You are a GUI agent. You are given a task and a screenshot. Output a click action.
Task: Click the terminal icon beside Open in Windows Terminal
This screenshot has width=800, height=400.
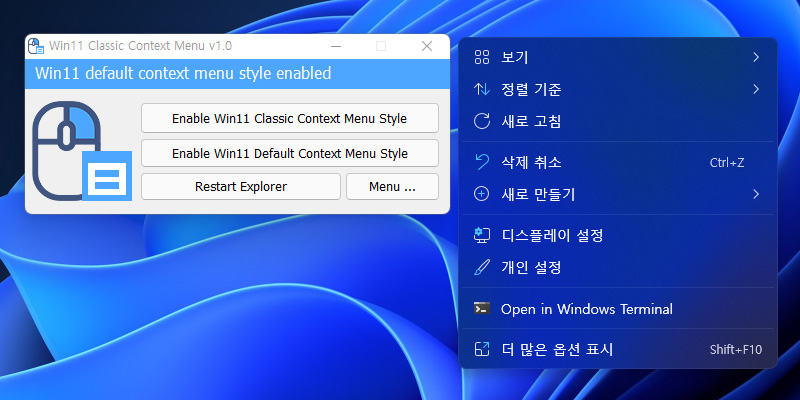[x=482, y=308]
